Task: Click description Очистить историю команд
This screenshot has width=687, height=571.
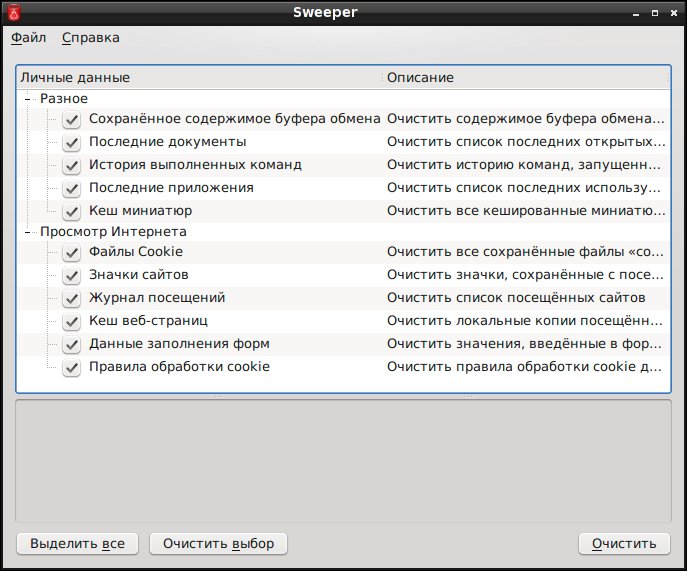Action: pos(524,165)
